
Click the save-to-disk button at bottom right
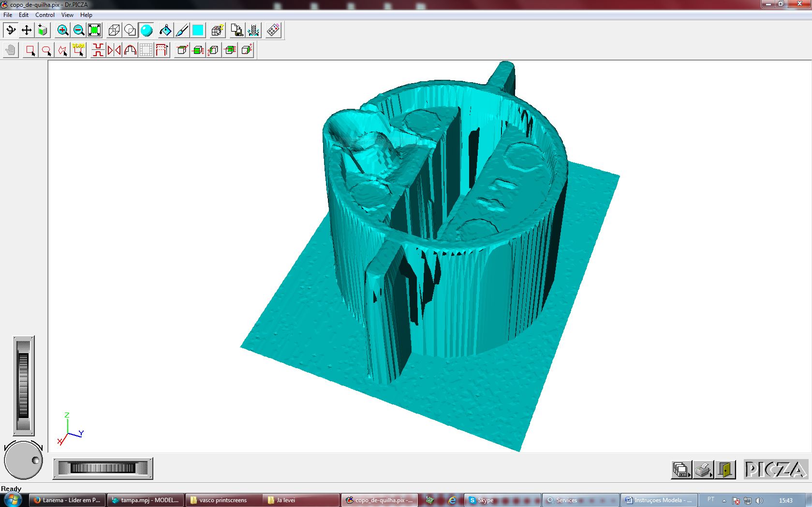point(681,469)
